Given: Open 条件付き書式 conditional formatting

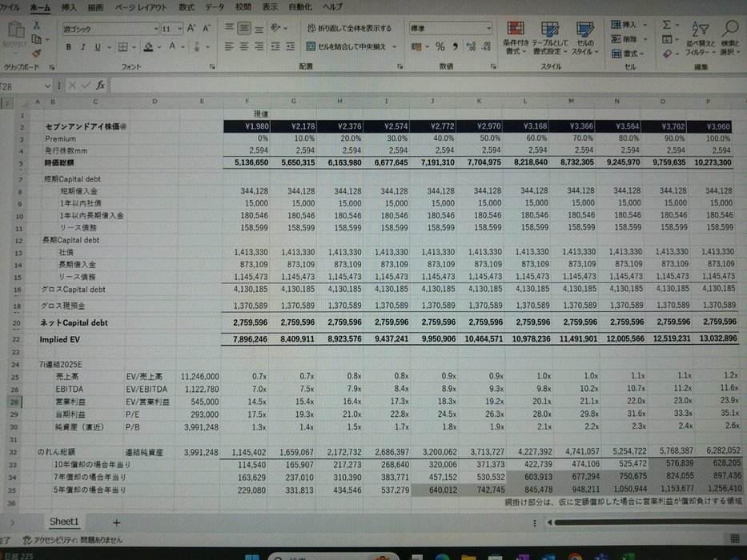Looking at the screenshot, I should coord(516,38).
